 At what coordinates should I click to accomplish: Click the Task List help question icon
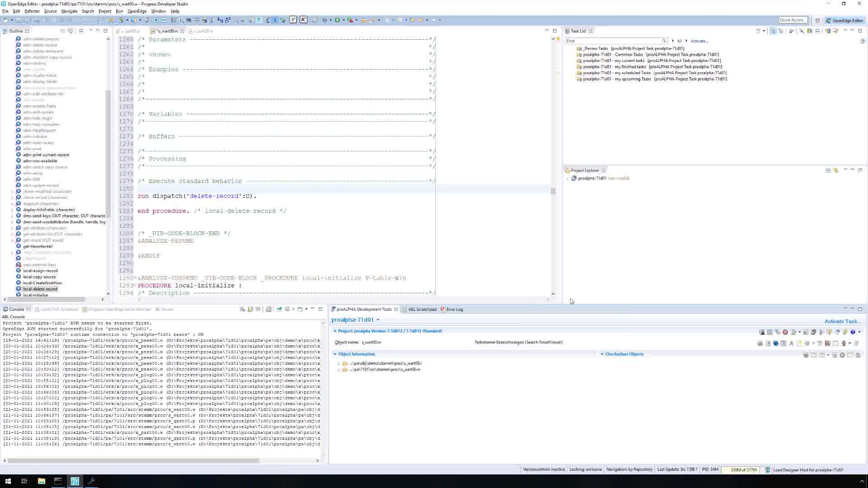(x=863, y=41)
